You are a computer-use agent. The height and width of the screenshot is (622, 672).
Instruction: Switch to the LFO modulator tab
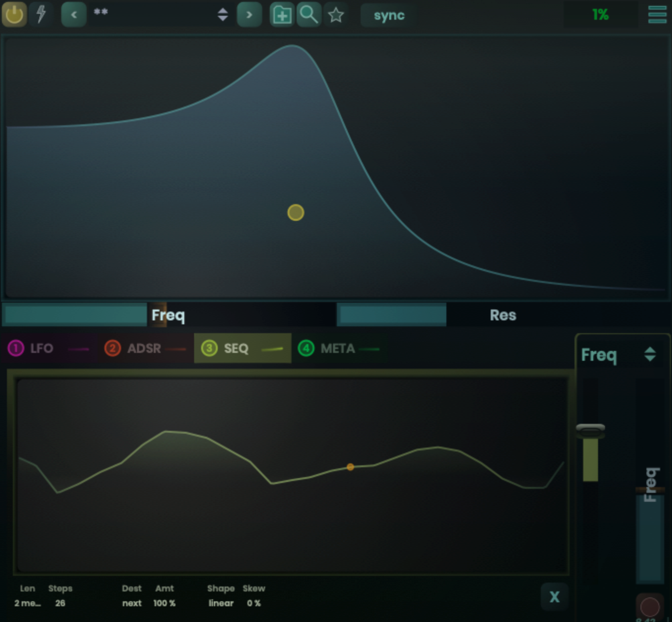[x=49, y=348]
